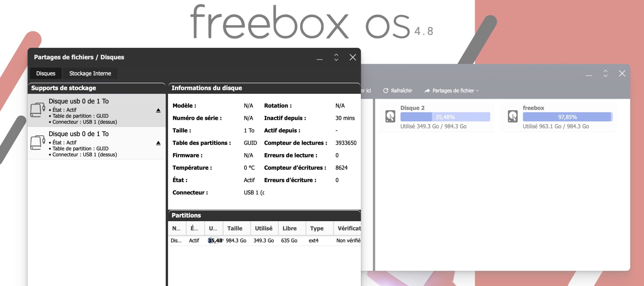Viewport: 644px width, 286px height.
Task: Sort partitions by the Utilisé column
Action: (x=264, y=228)
